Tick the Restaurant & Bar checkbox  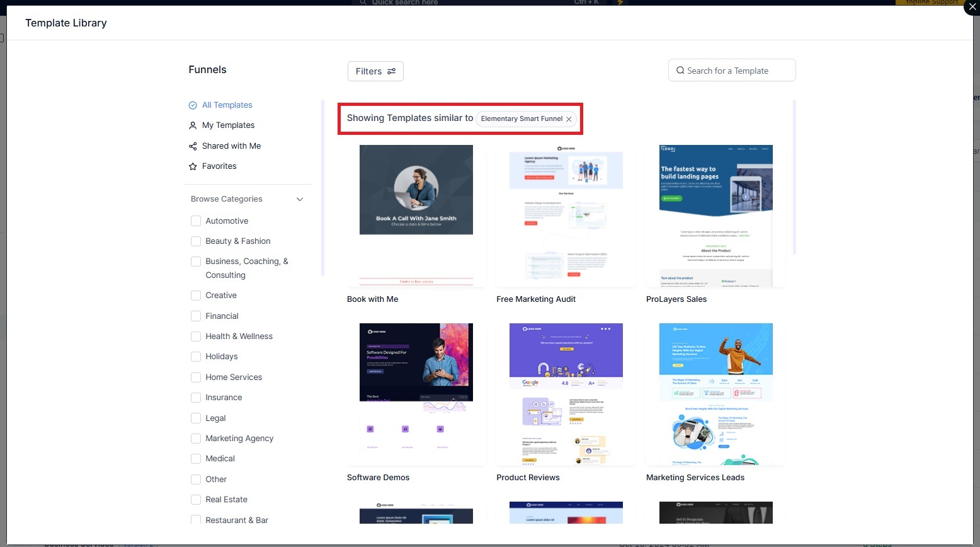point(196,521)
